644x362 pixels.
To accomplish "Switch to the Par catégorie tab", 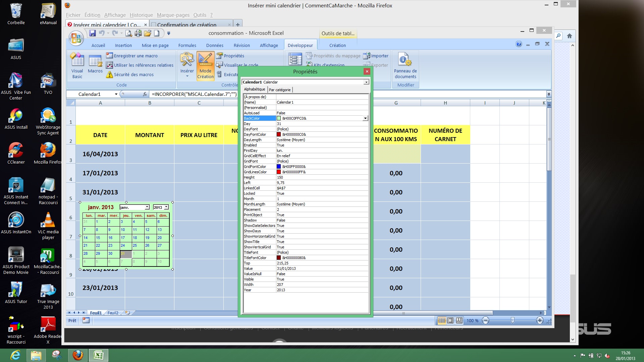I will [x=280, y=90].
